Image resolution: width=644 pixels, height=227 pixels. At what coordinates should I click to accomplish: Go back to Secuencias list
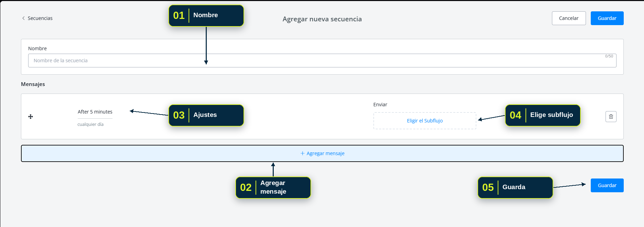(37, 18)
